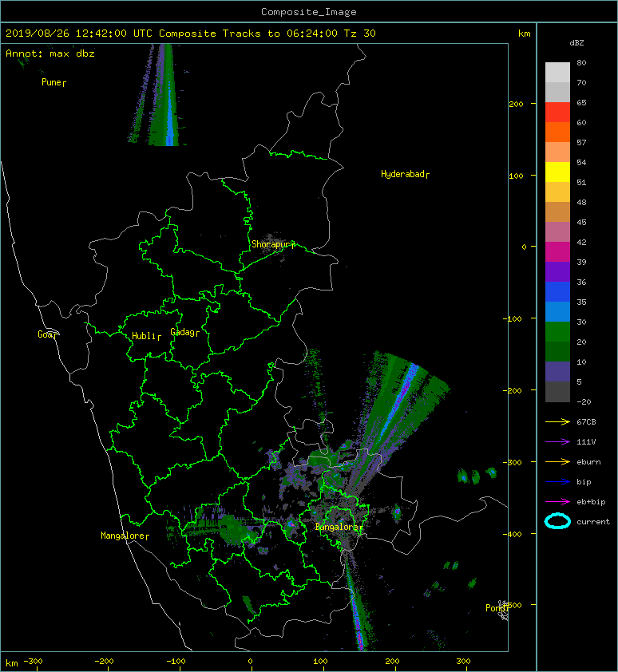Click the light gray 80 dBZ color swatch
618x672 pixels.
[557, 73]
